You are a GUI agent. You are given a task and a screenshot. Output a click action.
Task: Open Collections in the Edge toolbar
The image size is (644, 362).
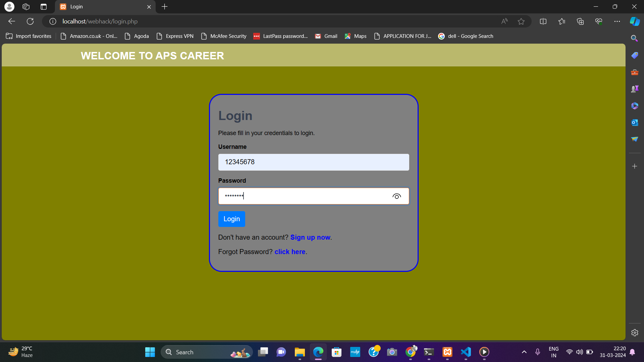pos(580,21)
